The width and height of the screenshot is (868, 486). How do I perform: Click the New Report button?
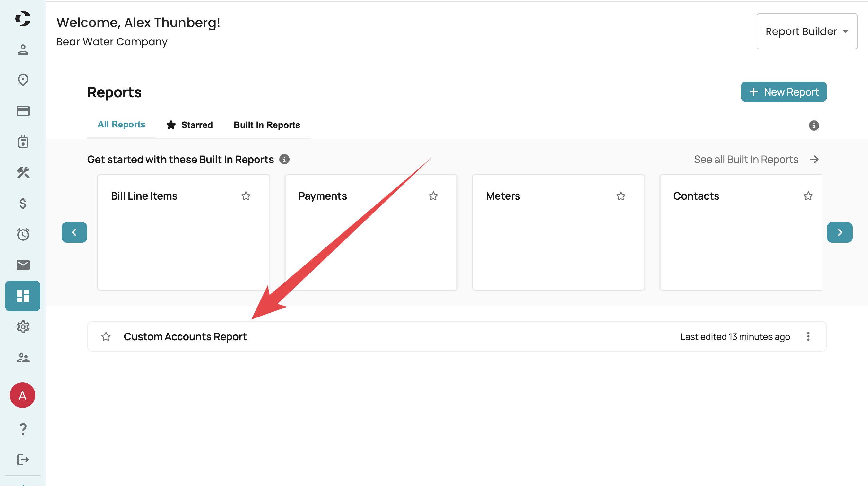pos(783,92)
